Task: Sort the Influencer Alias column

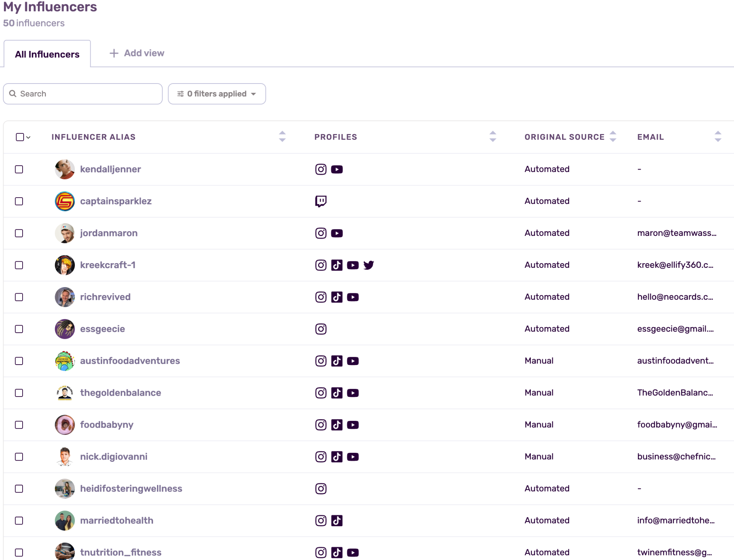Action: [282, 137]
